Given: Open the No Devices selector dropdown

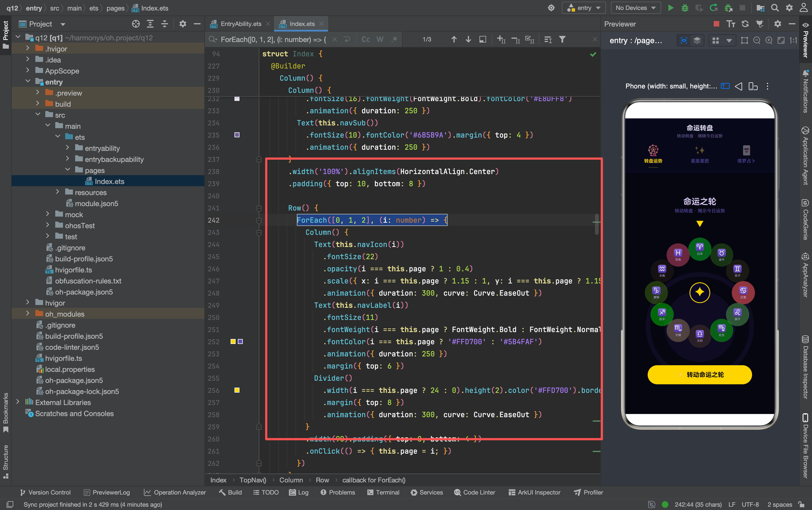Looking at the screenshot, I should [636, 8].
